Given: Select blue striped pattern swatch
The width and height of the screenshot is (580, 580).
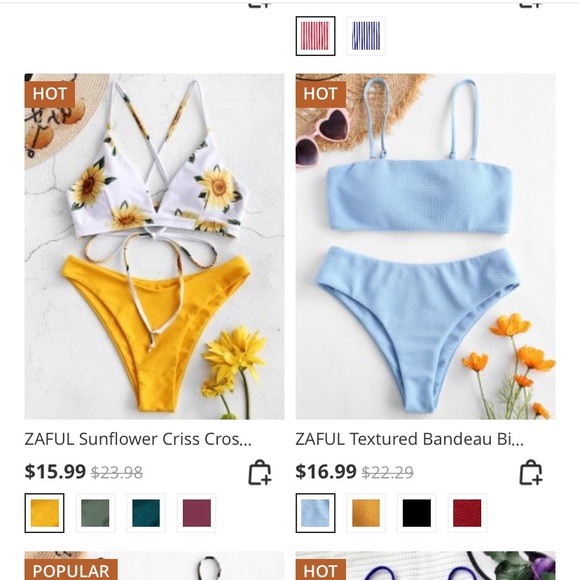Looking at the screenshot, I should pyautogui.click(x=366, y=36).
